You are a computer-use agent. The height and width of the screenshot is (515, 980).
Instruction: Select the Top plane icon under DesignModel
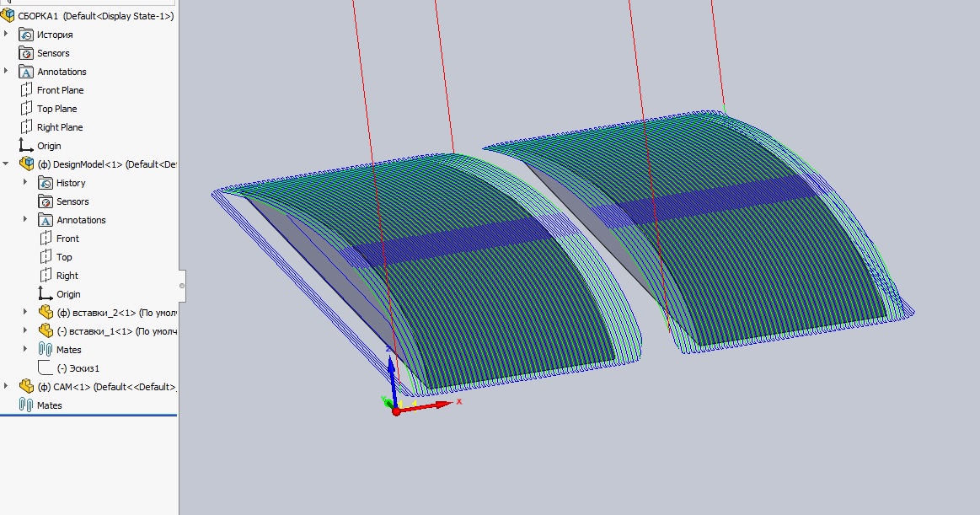pos(46,257)
